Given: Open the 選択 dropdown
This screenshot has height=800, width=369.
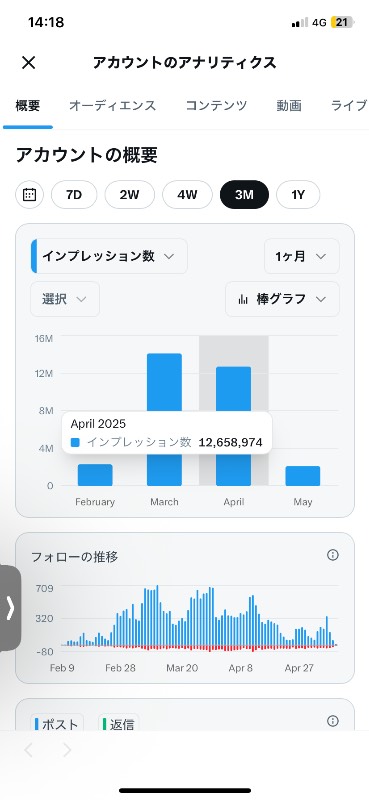Looking at the screenshot, I should 65,299.
